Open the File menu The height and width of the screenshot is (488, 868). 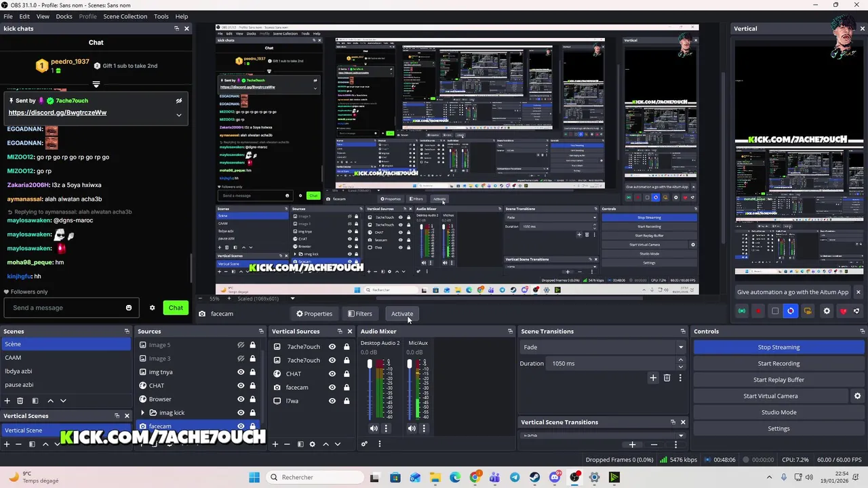(x=8, y=16)
